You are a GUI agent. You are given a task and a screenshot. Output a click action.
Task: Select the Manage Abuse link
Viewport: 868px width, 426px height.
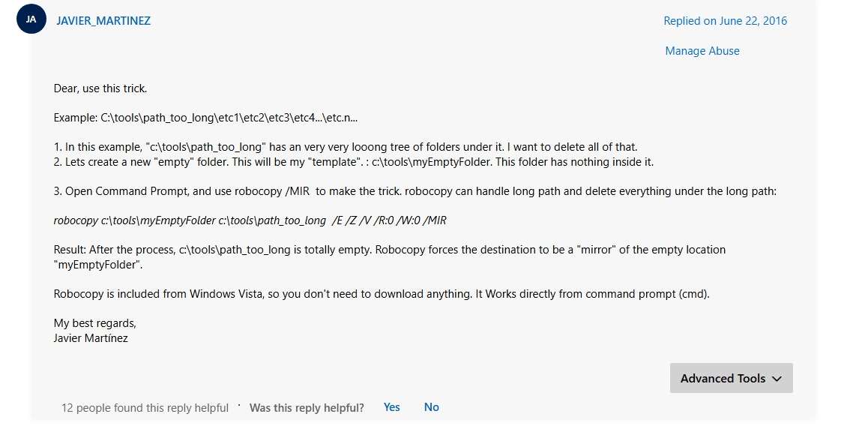click(702, 51)
